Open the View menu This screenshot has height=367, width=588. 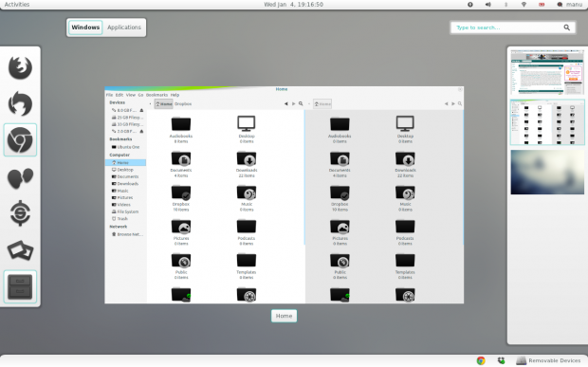[x=131, y=95]
